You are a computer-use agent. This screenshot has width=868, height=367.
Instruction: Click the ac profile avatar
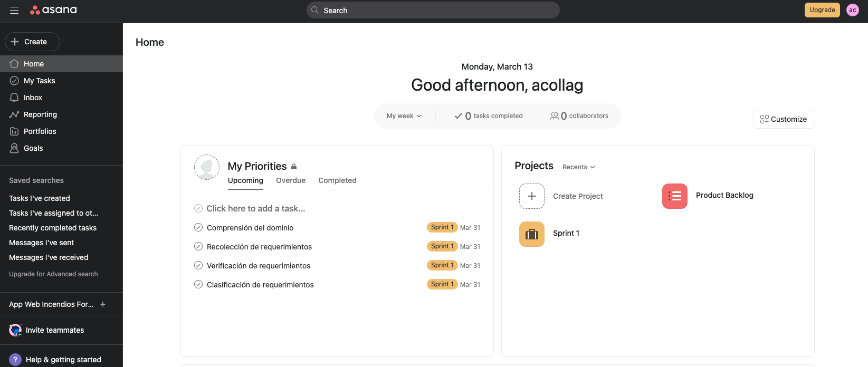852,10
